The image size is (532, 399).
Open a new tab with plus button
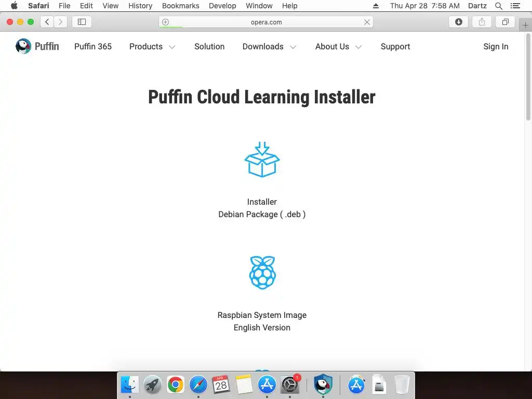pyautogui.click(x=525, y=25)
